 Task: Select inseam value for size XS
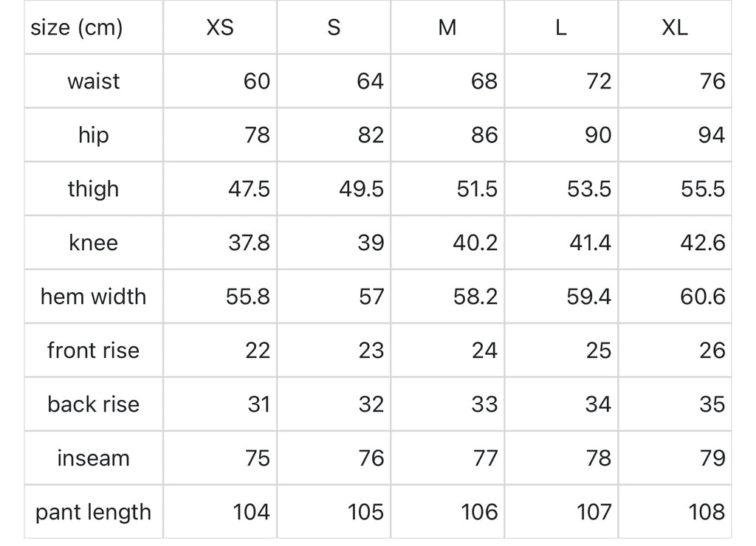(x=257, y=458)
